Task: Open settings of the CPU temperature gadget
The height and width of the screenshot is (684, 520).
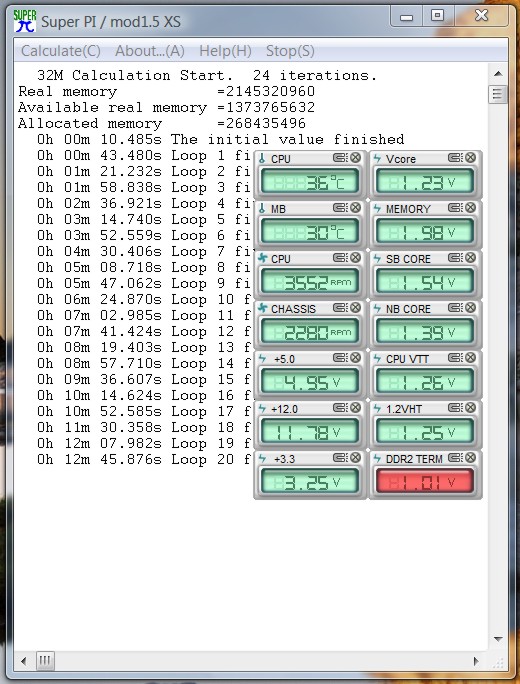Action: 341,157
